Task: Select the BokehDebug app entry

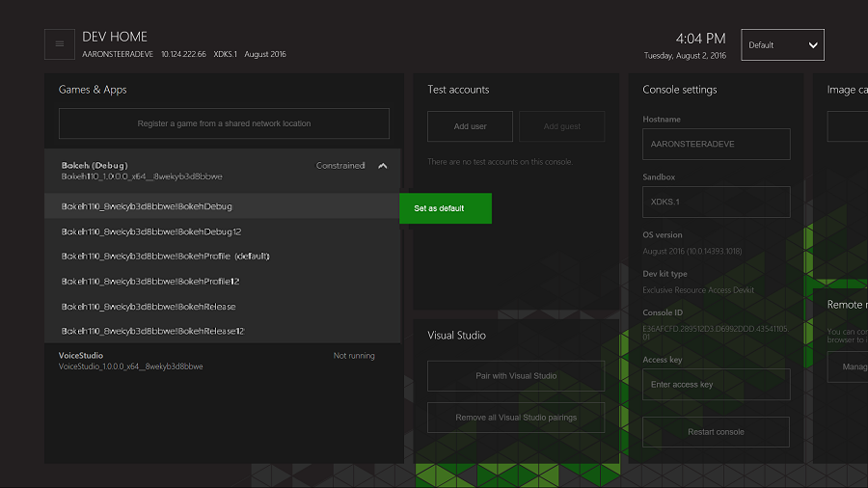Action: tap(222, 205)
